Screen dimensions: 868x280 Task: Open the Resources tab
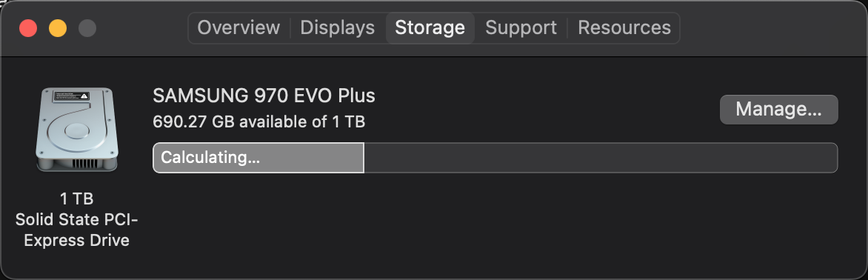(624, 27)
